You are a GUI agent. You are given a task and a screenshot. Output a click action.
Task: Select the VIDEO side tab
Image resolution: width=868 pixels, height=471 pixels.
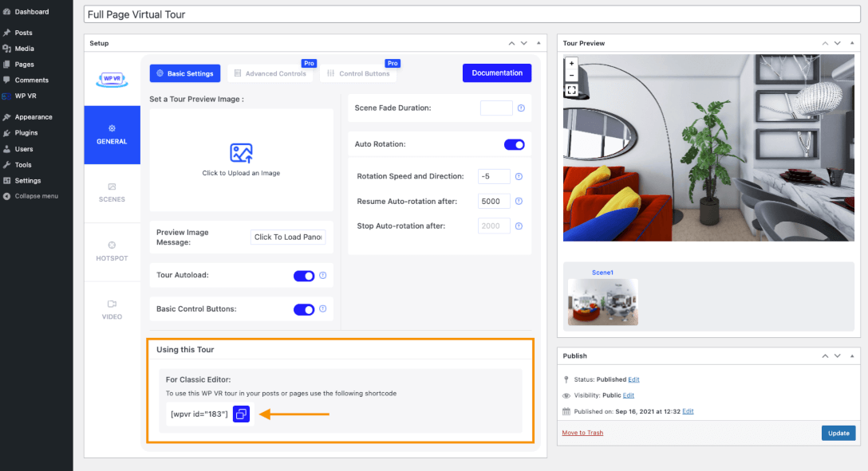pos(112,311)
